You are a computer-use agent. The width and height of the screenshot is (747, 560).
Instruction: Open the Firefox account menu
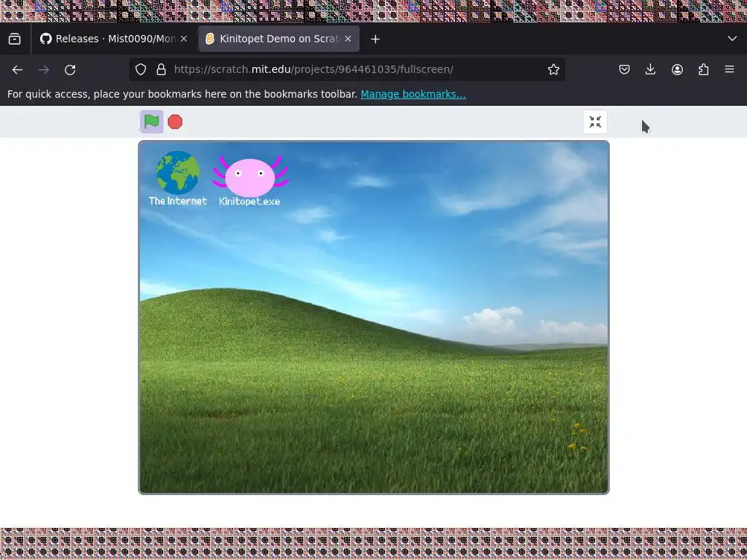pyautogui.click(x=677, y=69)
